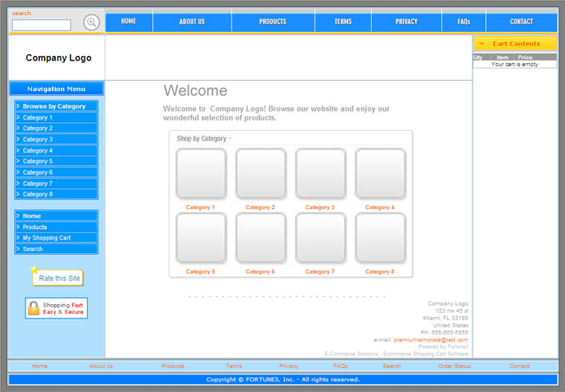The width and height of the screenshot is (565, 392).
Task: Select Category 3 in the sidebar list
Action: [56, 140]
